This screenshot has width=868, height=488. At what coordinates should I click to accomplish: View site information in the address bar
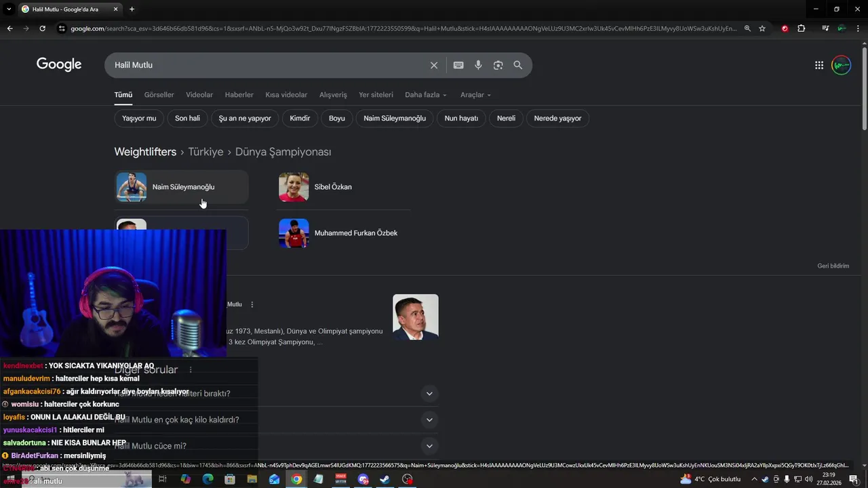tap(62, 28)
